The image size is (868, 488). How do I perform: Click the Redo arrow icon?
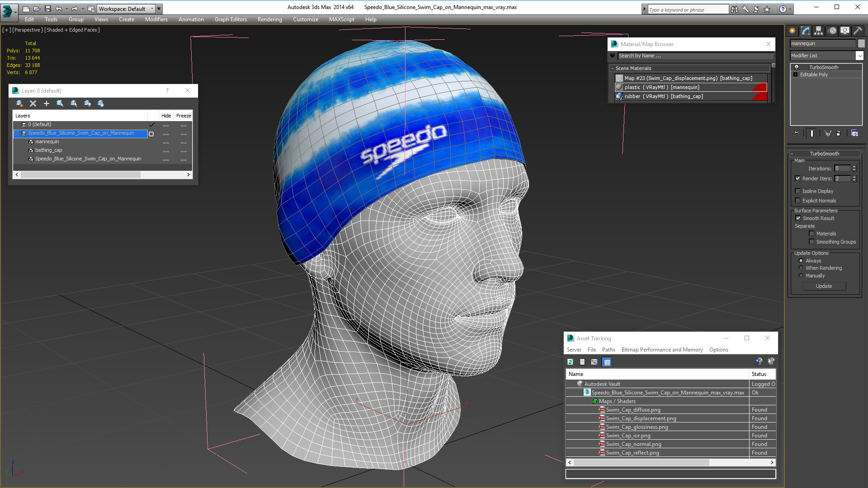tap(75, 9)
